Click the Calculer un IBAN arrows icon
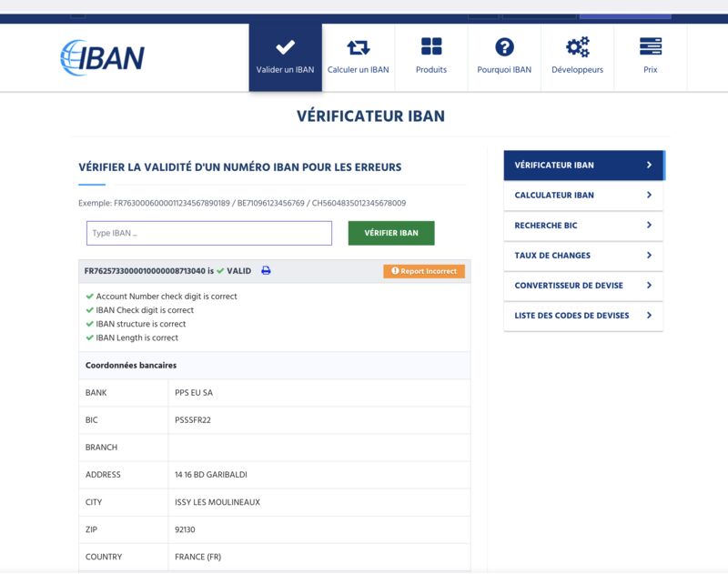The height and width of the screenshot is (574, 728). coord(358,47)
